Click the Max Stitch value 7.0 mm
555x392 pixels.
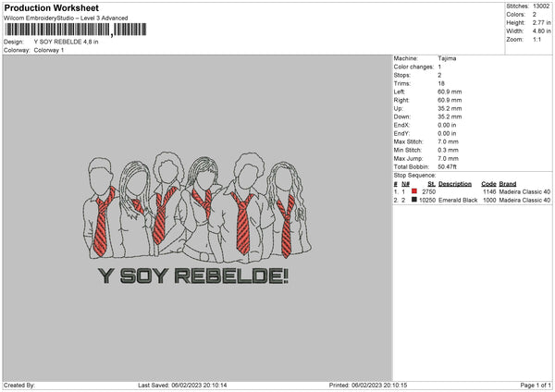pos(448,141)
